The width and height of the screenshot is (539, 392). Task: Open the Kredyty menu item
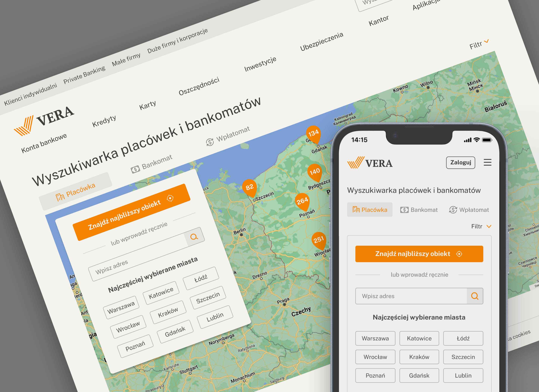[104, 121]
